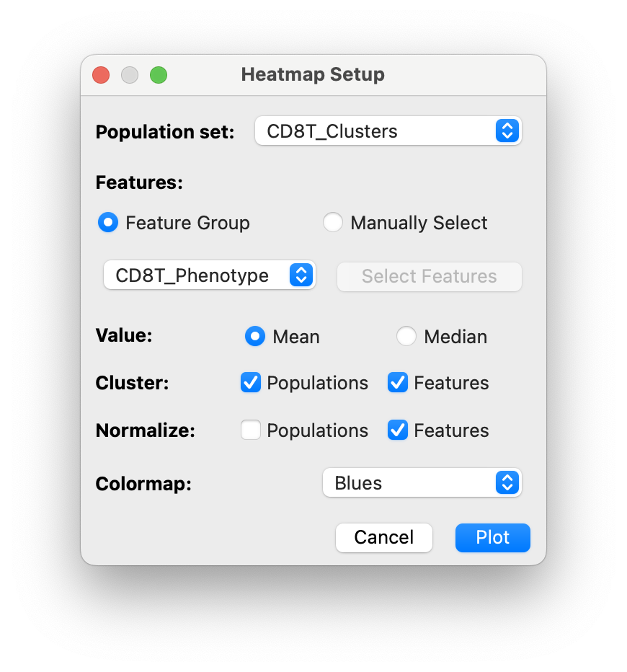The width and height of the screenshot is (627, 672).
Task: Click the Plot button
Action: [x=492, y=537]
